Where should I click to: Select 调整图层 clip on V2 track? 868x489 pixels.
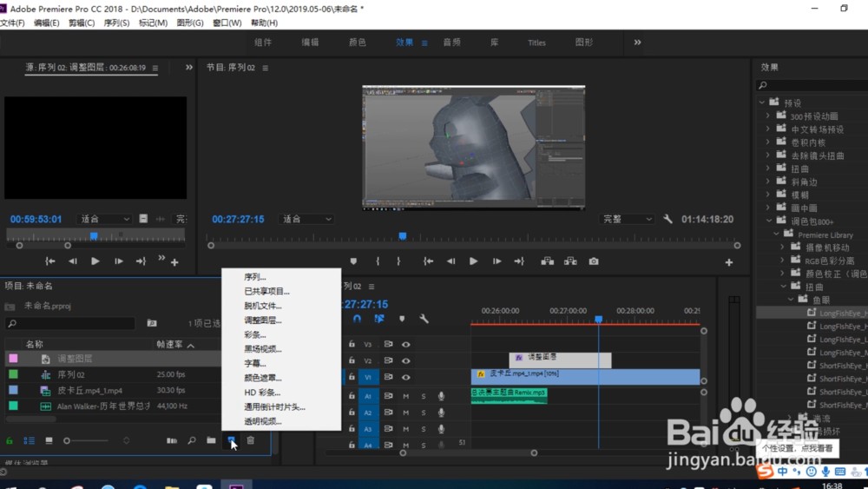pos(560,360)
